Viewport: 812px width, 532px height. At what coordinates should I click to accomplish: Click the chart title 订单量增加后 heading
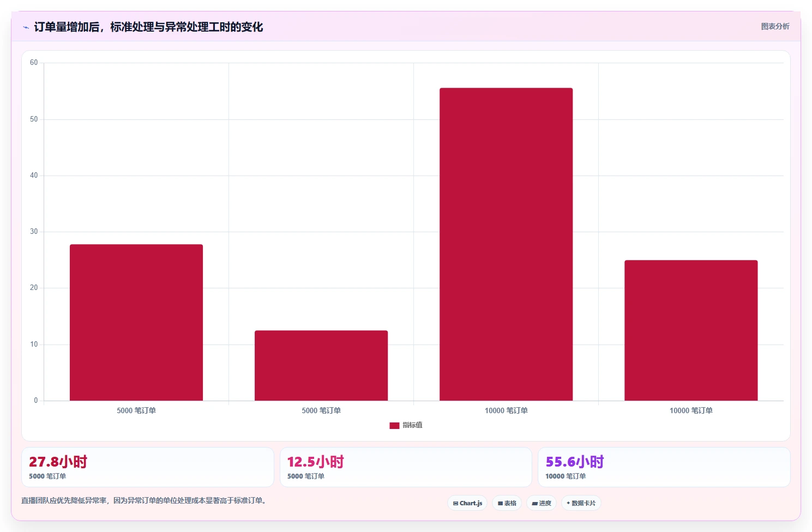(x=148, y=27)
